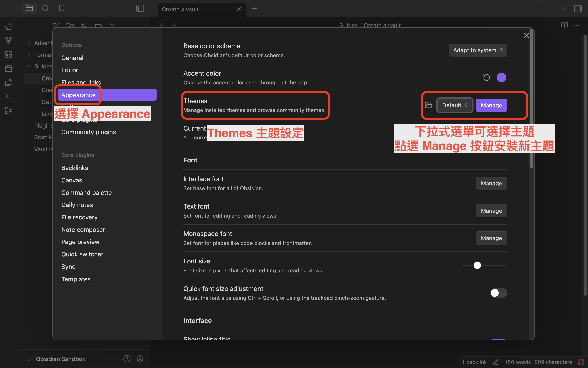The image size is (588, 368).
Task: Open Base color scheme dropdown
Action: pos(478,50)
